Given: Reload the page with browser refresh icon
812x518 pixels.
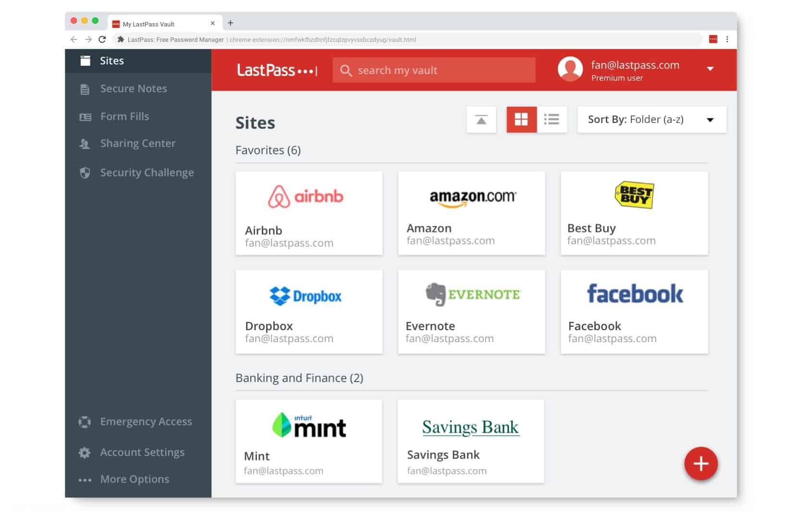Looking at the screenshot, I should click(x=102, y=39).
